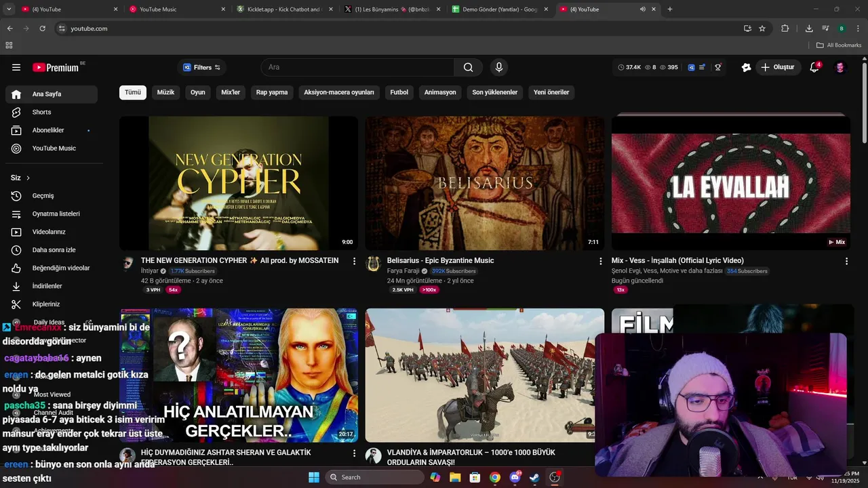
Task: Click the trophy icon in the stats bar
Action: click(718, 67)
